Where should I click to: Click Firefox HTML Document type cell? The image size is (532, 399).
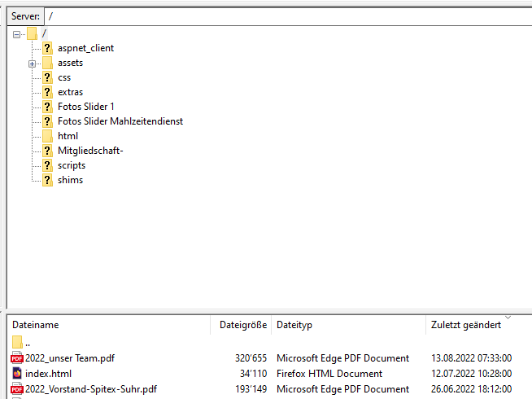point(329,374)
